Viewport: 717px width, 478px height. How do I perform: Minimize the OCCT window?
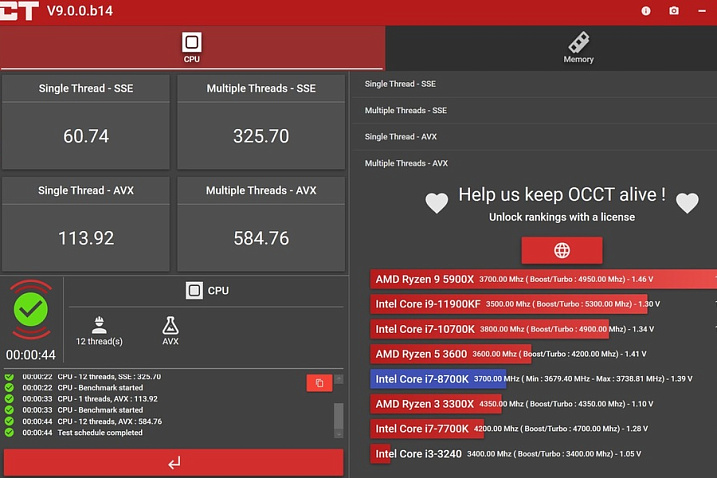click(702, 11)
